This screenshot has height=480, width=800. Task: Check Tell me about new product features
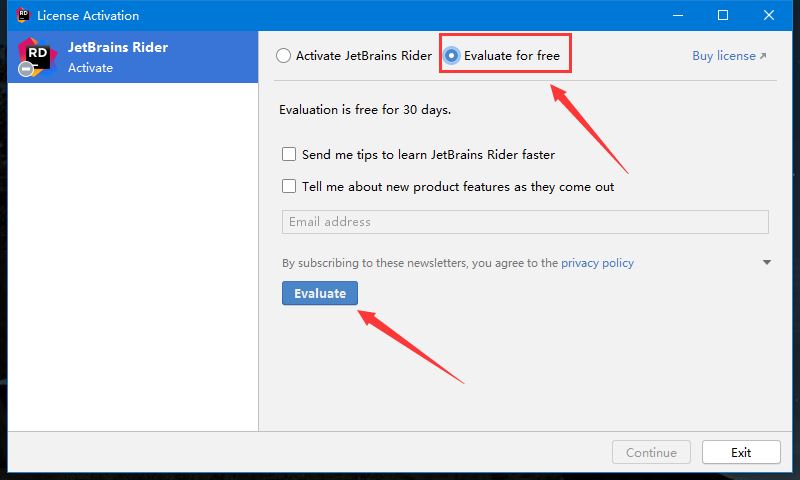point(289,186)
